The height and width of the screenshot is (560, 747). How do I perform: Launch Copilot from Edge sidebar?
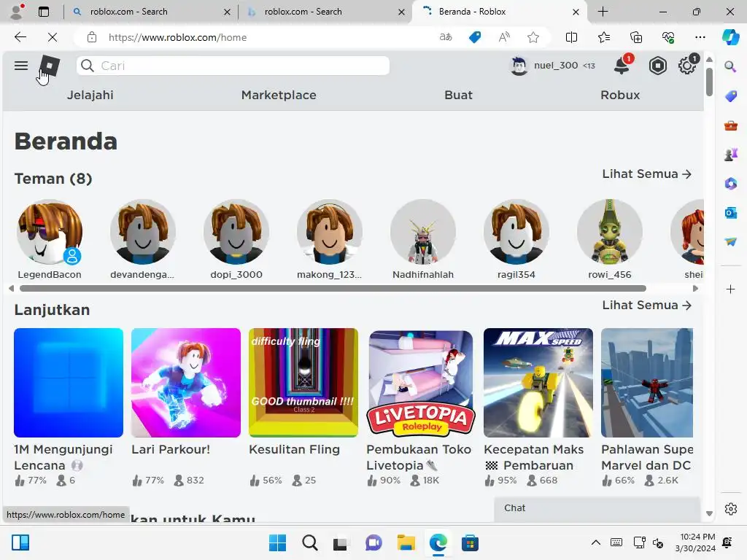coord(730,37)
